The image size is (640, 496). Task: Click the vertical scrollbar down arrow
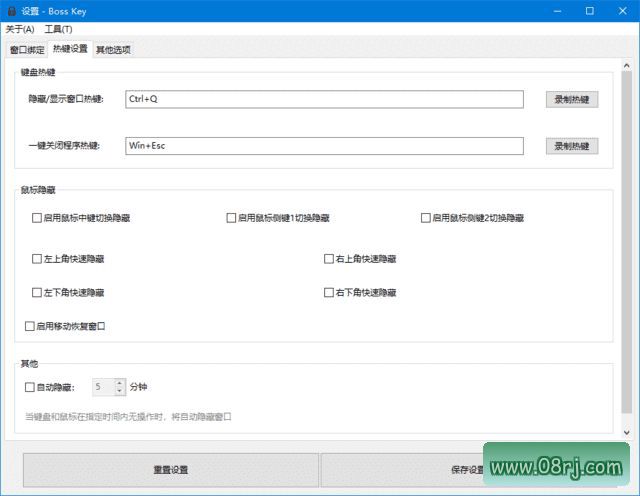tap(627, 432)
